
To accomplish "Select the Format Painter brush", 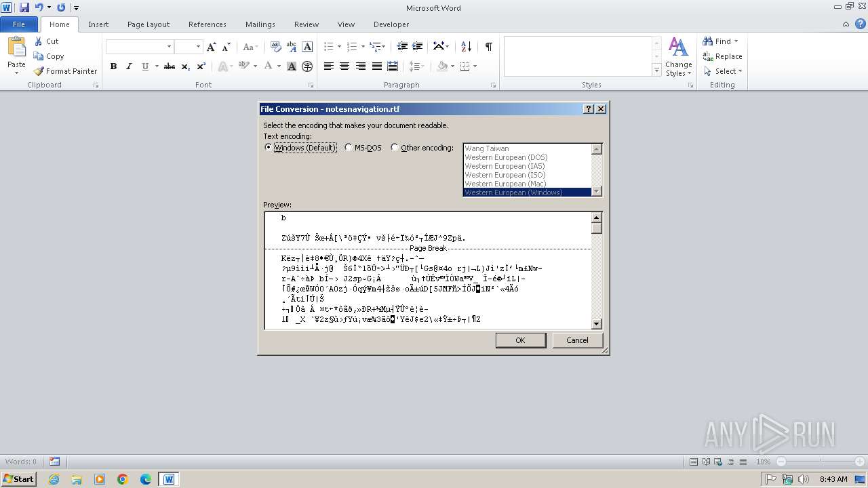I will (65, 71).
